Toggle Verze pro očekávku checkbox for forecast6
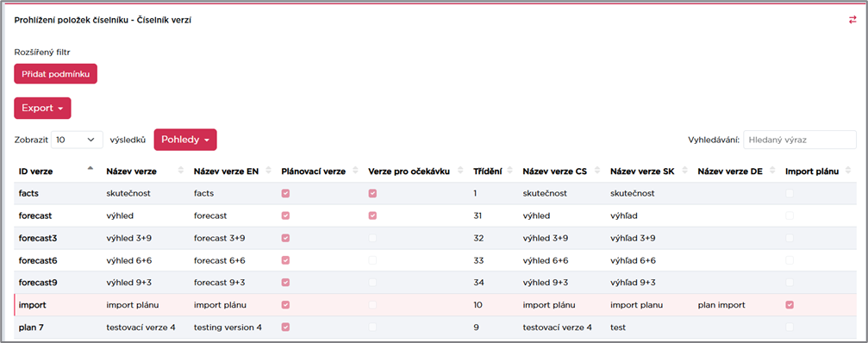Image resolution: width=868 pixels, height=343 pixels. point(373,260)
